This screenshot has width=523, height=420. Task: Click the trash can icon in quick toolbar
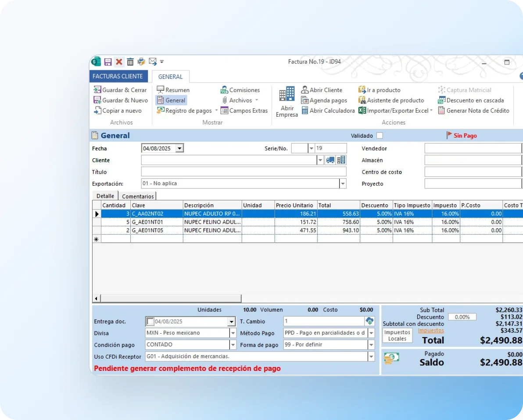pos(130,62)
